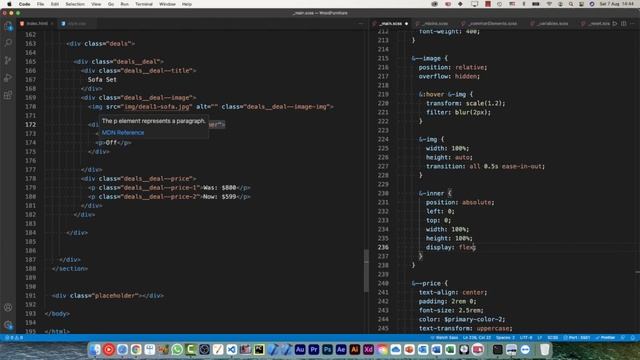The height and width of the screenshot is (360, 640).
Task: Open the Extensions view
Action: (x=8, y=95)
